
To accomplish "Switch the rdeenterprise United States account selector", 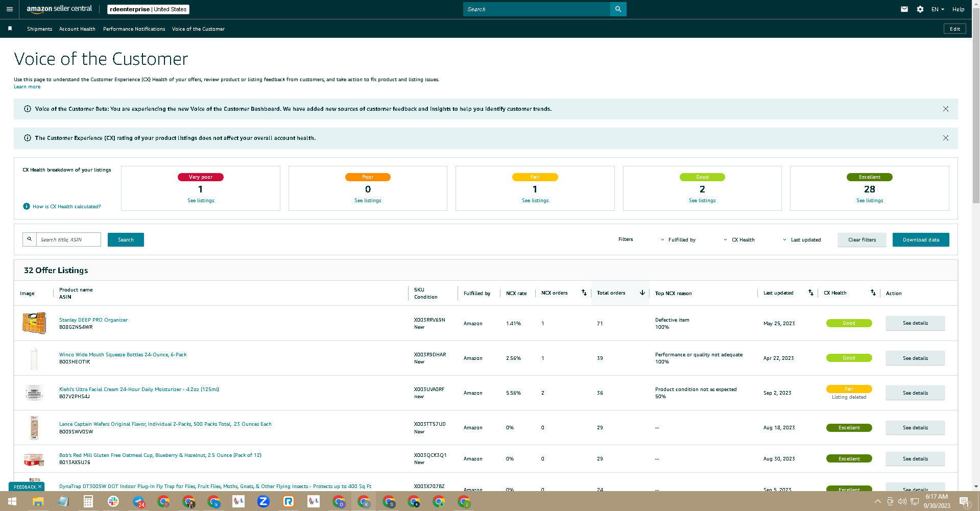I will [x=148, y=9].
